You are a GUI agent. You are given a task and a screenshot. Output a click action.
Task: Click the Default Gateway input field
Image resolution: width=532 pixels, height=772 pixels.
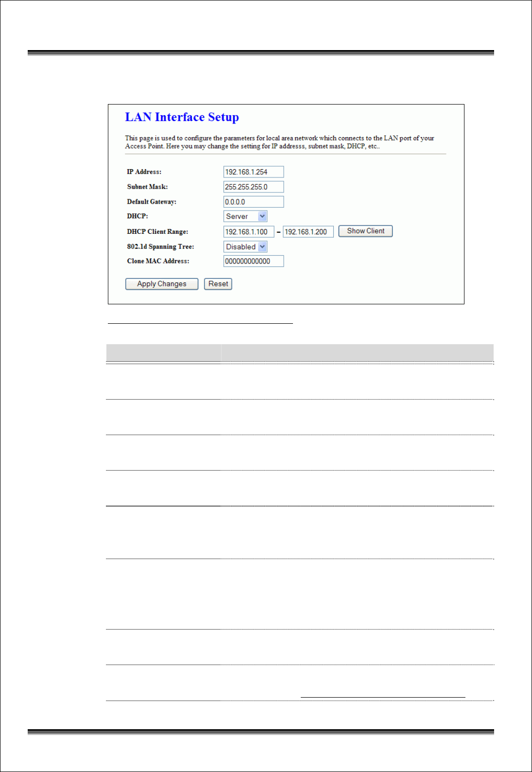coord(254,202)
